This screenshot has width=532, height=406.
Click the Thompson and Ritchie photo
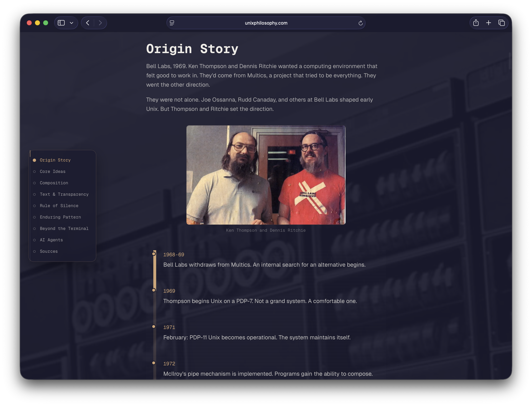coord(266,175)
